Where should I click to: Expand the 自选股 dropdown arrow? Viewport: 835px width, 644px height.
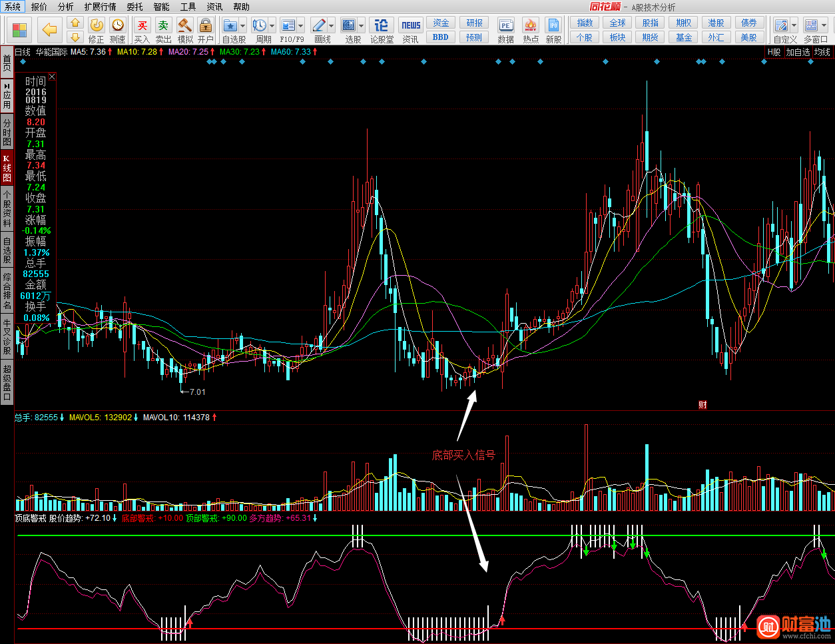pos(242,26)
